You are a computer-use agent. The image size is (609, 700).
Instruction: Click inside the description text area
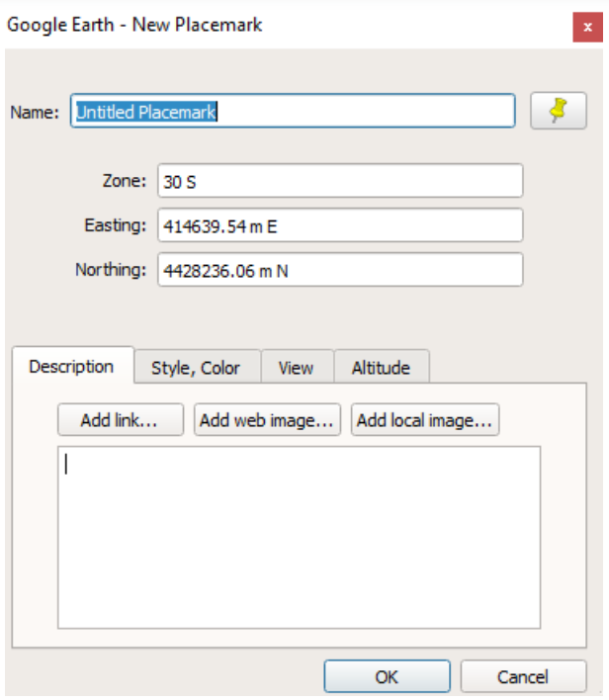click(299, 538)
